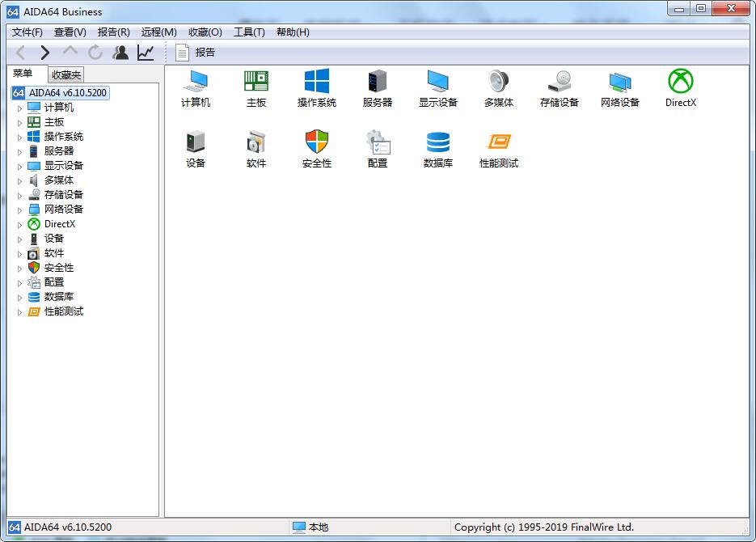Expand the 存储设备 tree node arrow
Screen dimensions: 756x542
(19, 196)
